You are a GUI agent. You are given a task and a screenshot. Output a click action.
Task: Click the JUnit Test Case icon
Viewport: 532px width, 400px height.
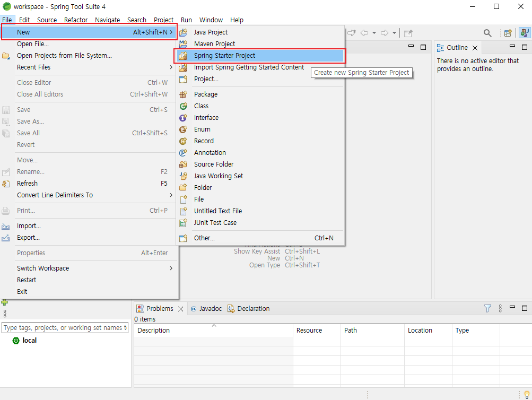183,223
